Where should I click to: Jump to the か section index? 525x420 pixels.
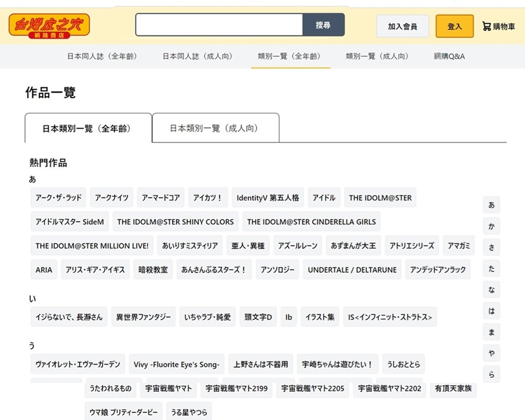491,226
